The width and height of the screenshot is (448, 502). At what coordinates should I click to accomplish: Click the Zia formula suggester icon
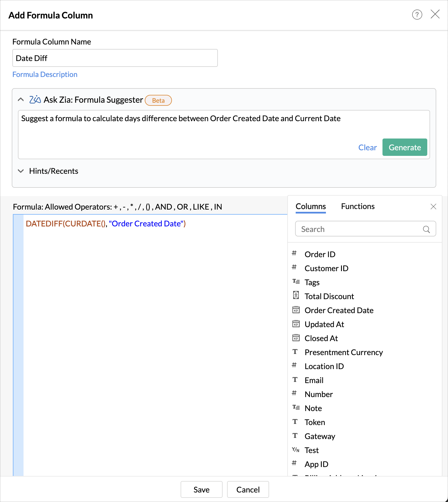click(x=35, y=100)
